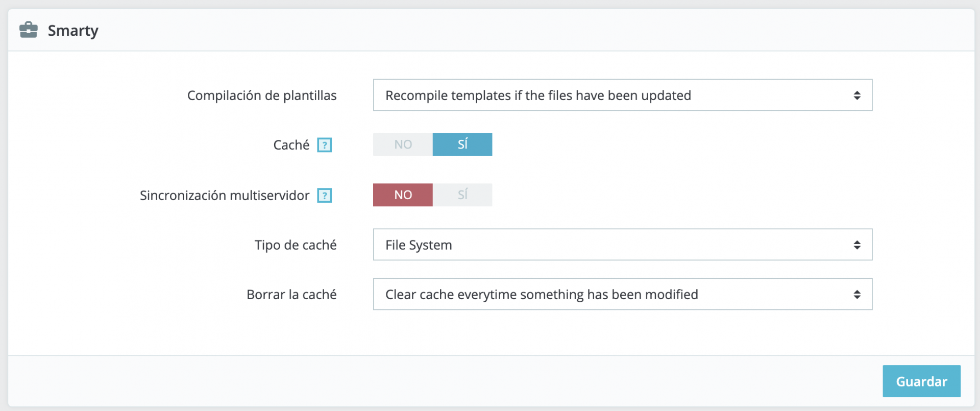Click the Smarty panel title
This screenshot has width=980, height=411.
click(x=73, y=31)
